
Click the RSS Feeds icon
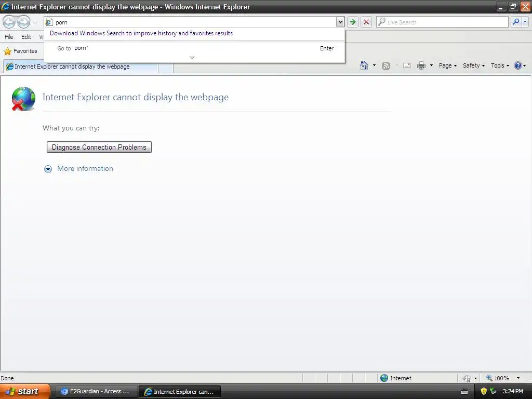click(x=386, y=66)
